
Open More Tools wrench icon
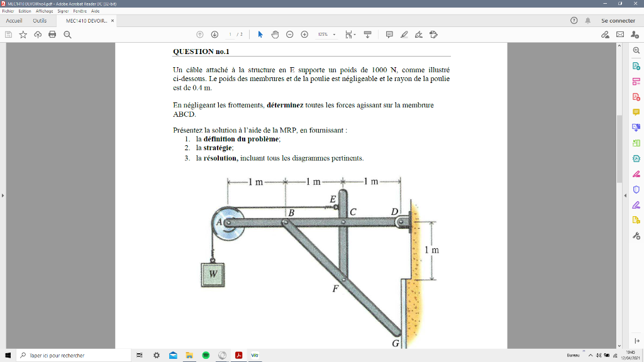(x=636, y=236)
